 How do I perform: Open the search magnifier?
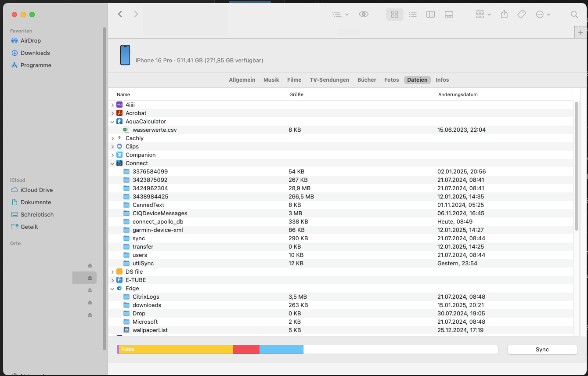(x=574, y=14)
